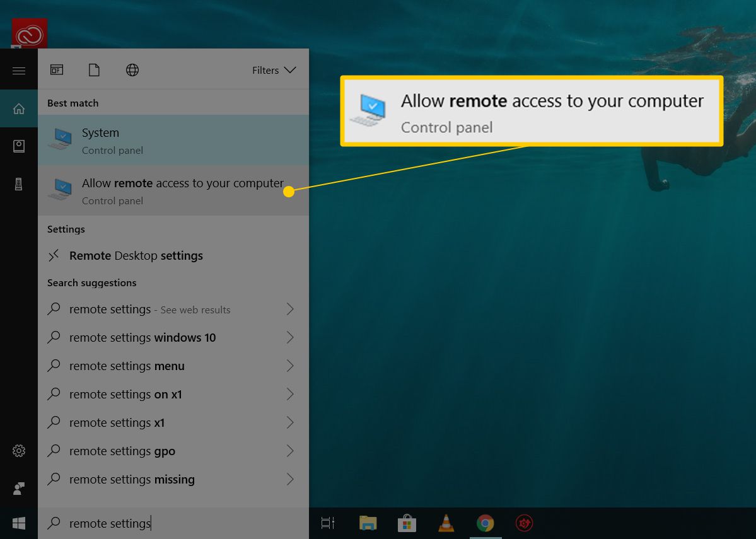Viewport: 756px width, 539px height.
Task: Expand the Filters dropdown
Action: point(274,70)
